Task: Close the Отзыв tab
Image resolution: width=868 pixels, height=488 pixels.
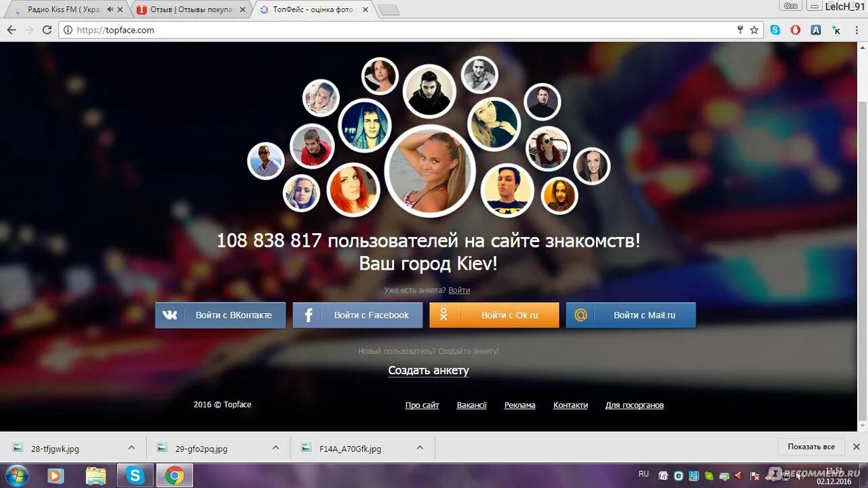Action: click(243, 9)
